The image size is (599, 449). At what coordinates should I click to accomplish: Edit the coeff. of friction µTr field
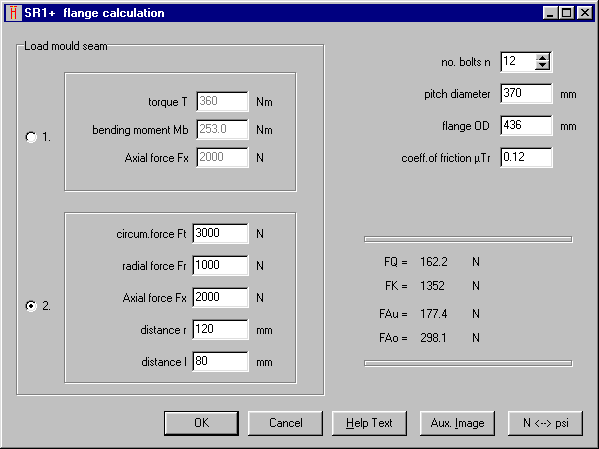(526, 157)
